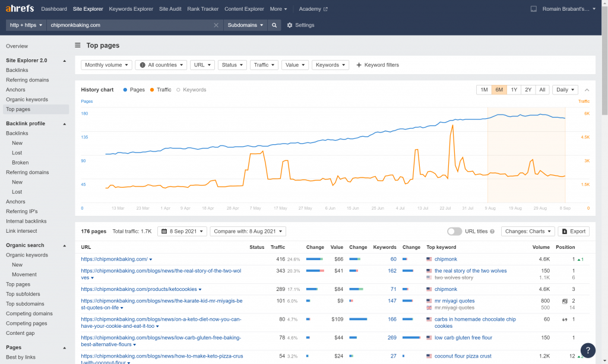
Task: Toggle Pages series in chart
Action: pyautogui.click(x=134, y=90)
